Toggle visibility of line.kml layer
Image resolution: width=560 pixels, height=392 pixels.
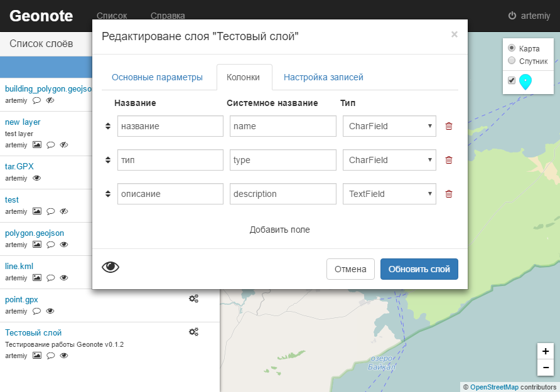click(64, 277)
